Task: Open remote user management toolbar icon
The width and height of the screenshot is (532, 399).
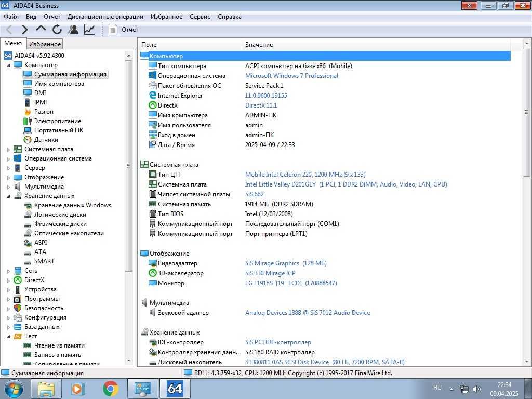Action: pyautogui.click(x=73, y=30)
